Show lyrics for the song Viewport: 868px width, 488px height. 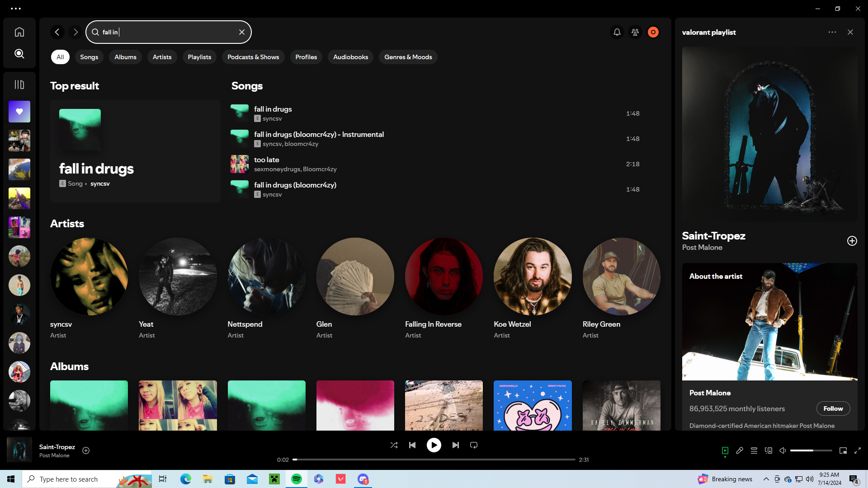(740, 450)
